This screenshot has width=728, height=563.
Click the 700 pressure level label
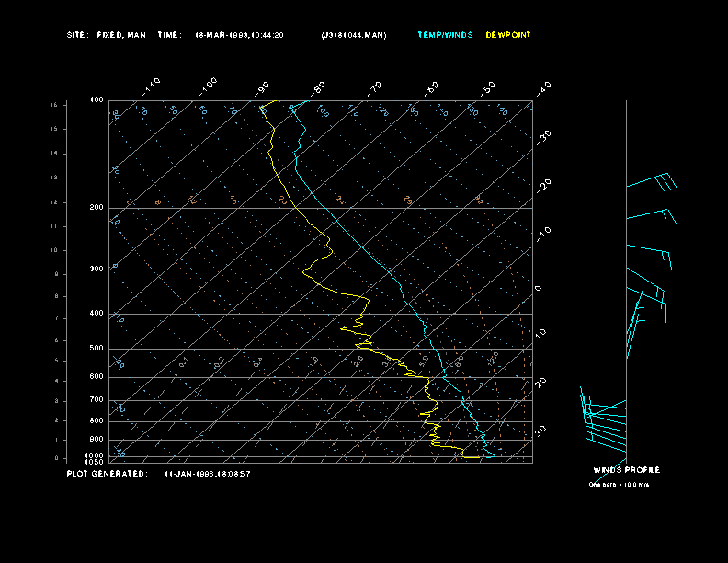pyautogui.click(x=97, y=400)
